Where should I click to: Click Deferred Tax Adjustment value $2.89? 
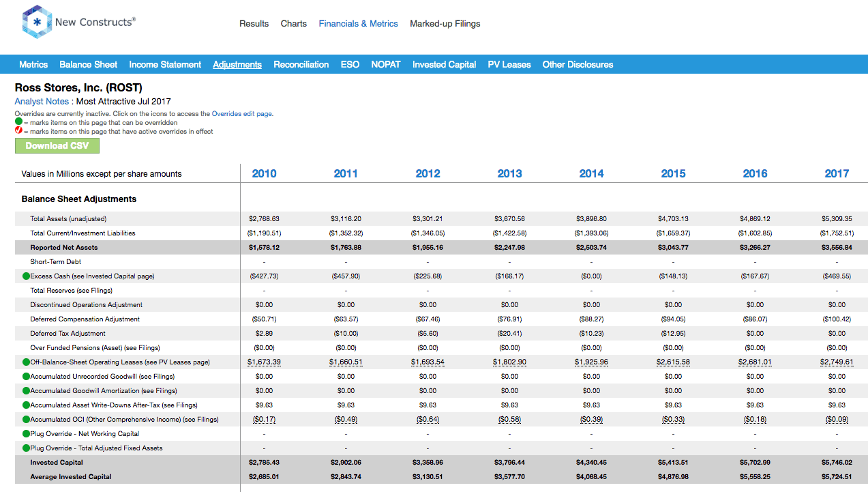264,334
